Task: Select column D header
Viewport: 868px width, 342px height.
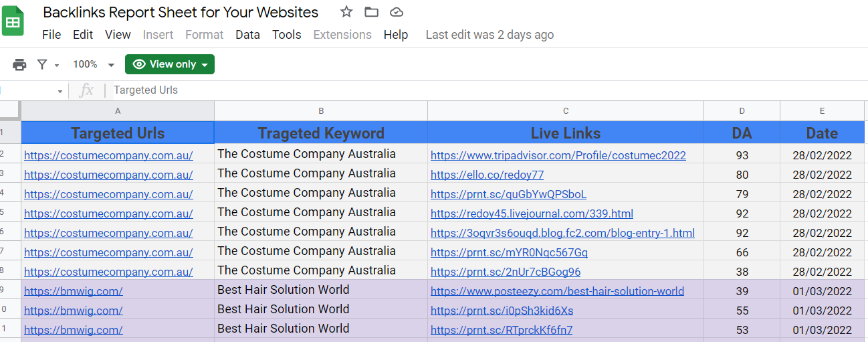Action: tap(742, 111)
